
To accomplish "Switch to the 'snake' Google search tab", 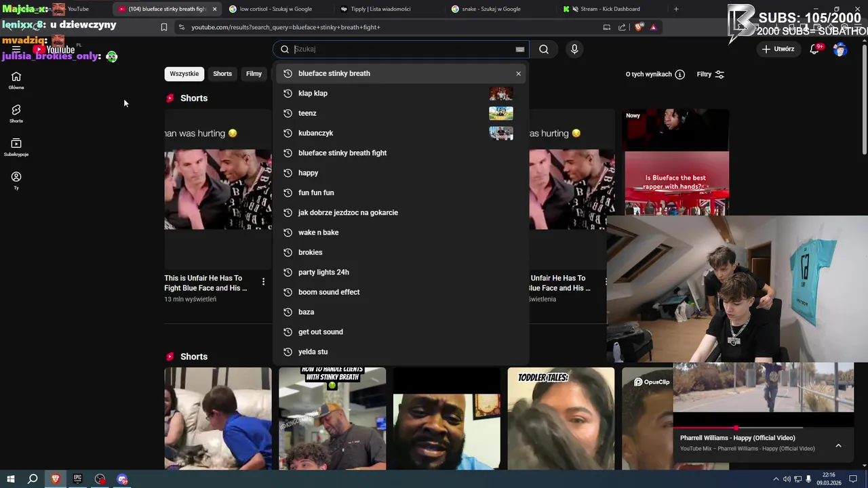I will coord(498,9).
